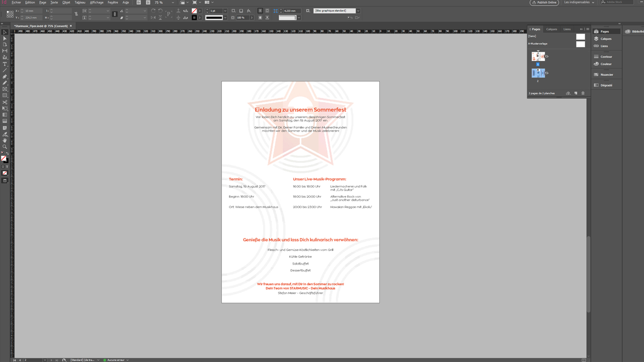Toggle formatting affects text button

coord(7,166)
